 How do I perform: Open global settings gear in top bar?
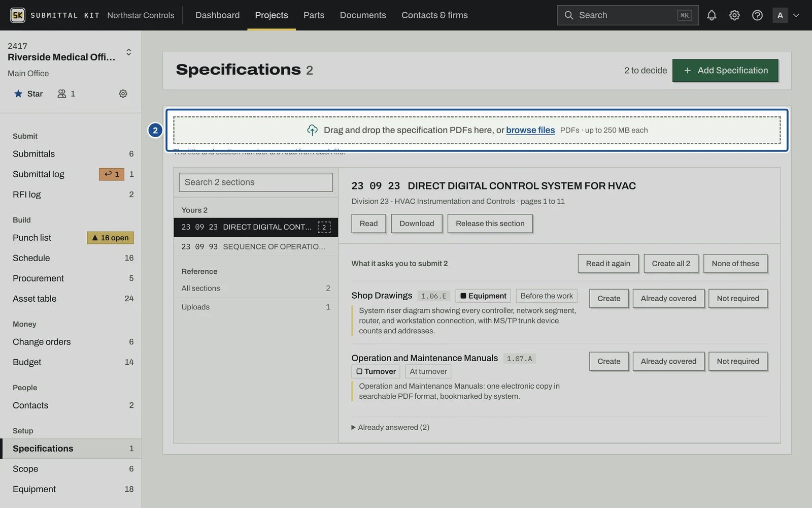734,15
